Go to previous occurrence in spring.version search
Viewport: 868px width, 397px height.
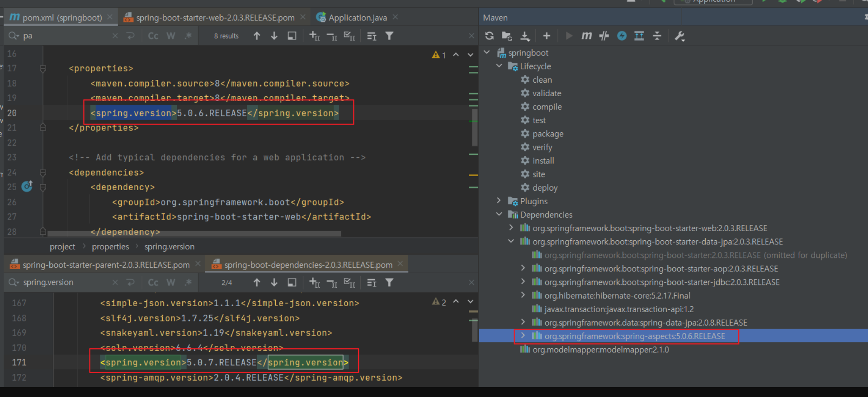257,282
